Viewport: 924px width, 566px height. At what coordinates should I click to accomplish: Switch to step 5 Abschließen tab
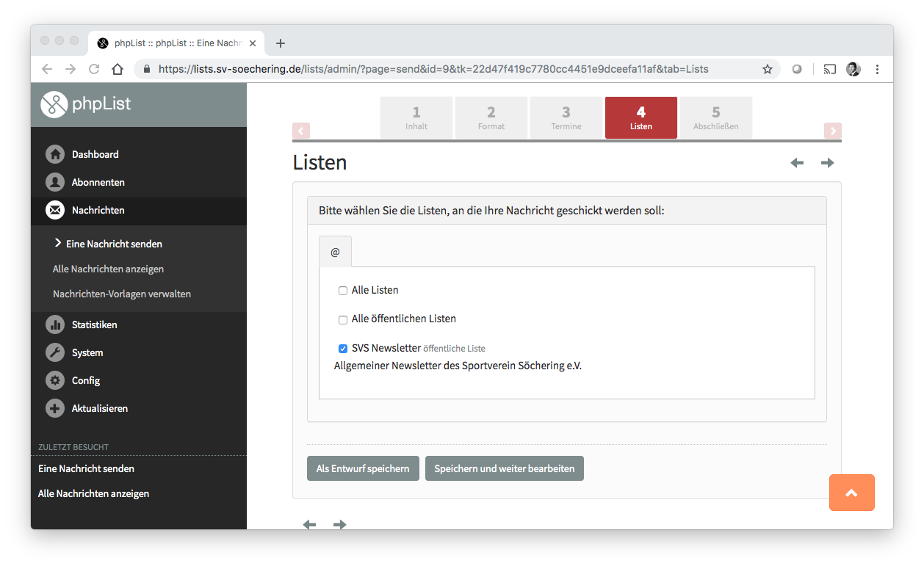(715, 117)
